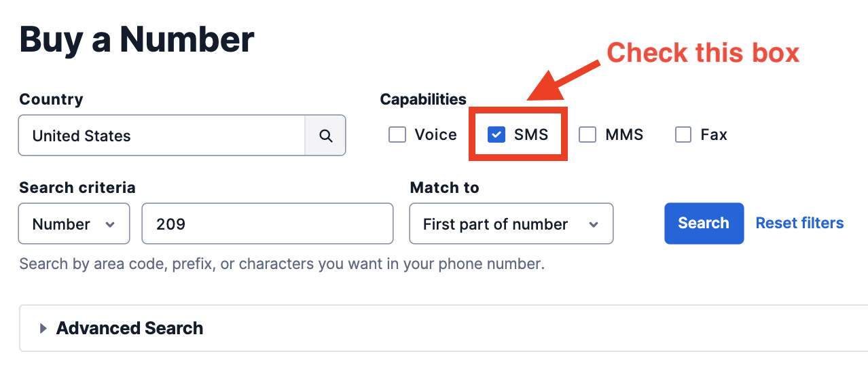Click the SMS label text
868x375 pixels.
pos(531,135)
